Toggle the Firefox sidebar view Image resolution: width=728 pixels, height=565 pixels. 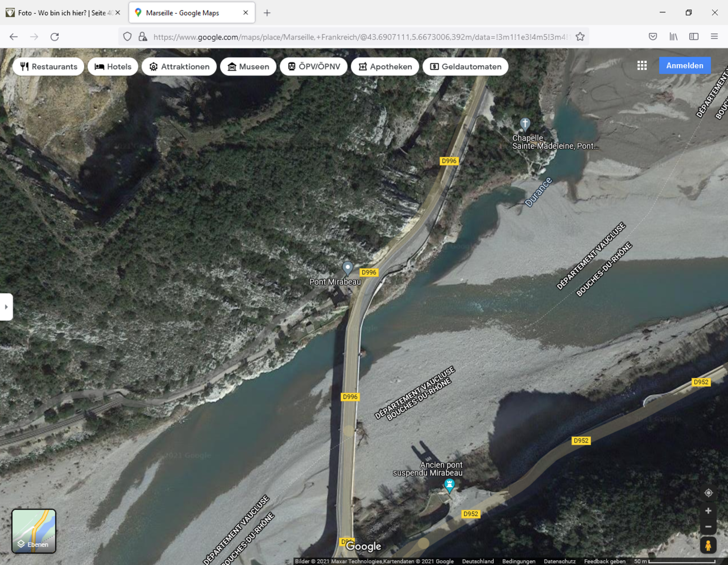[x=694, y=36]
